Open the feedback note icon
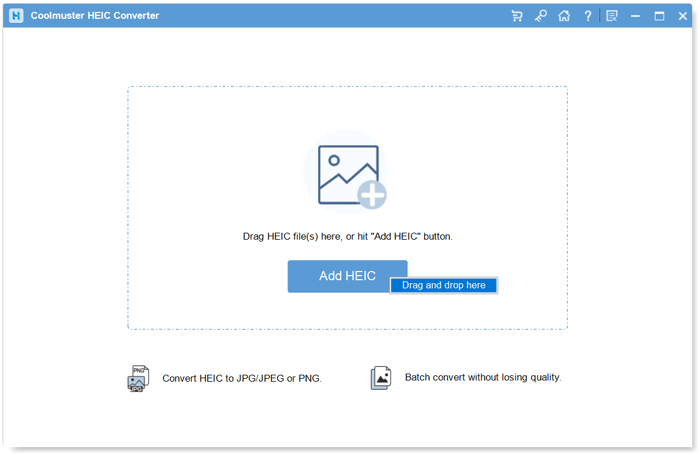700x455 pixels. pyautogui.click(x=612, y=16)
